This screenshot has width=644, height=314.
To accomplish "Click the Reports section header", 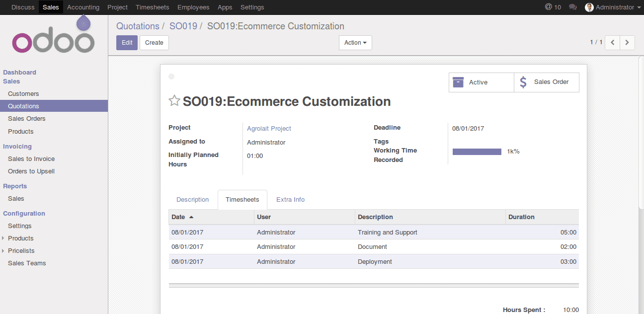I will [x=15, y=186].
